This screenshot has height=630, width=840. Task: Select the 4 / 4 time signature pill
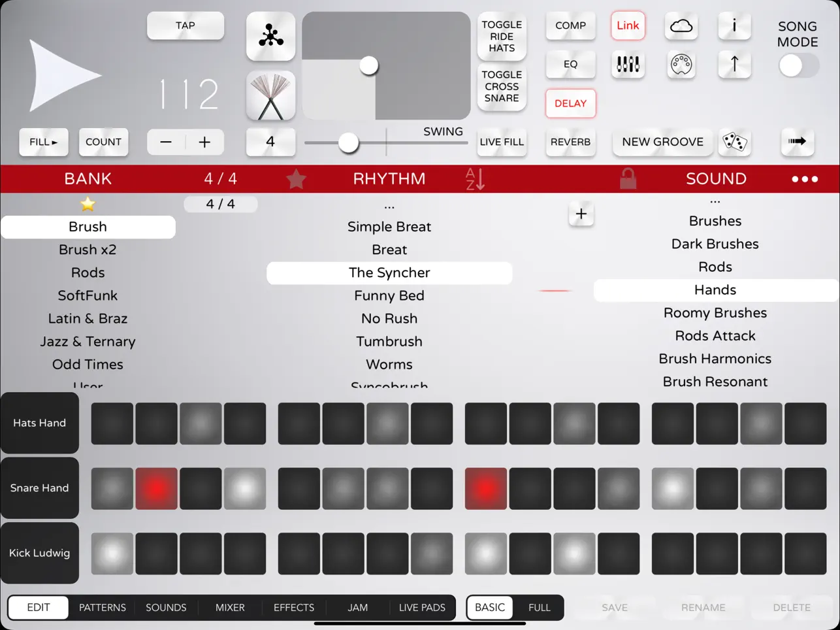221,204
